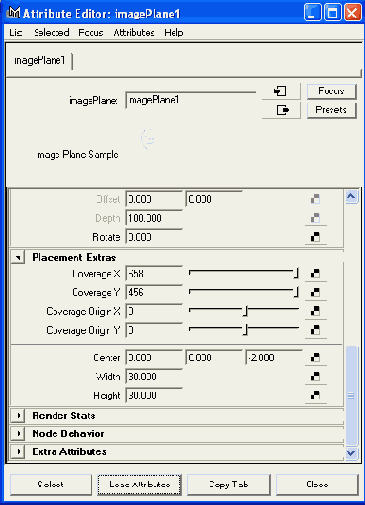This screenshot has height=505, width=365.
Task: Click the map button beside Width
Action: point(315,377)
